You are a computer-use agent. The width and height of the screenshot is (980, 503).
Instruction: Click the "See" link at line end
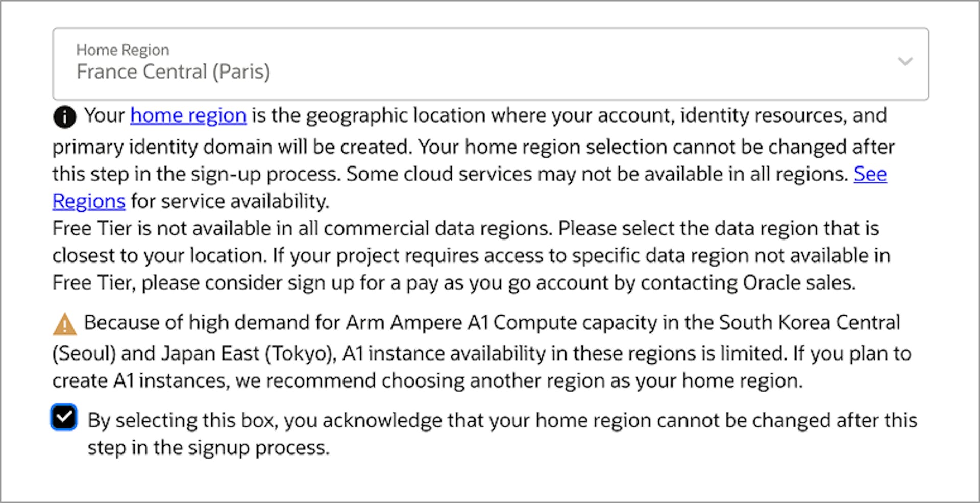coord(870,174)
